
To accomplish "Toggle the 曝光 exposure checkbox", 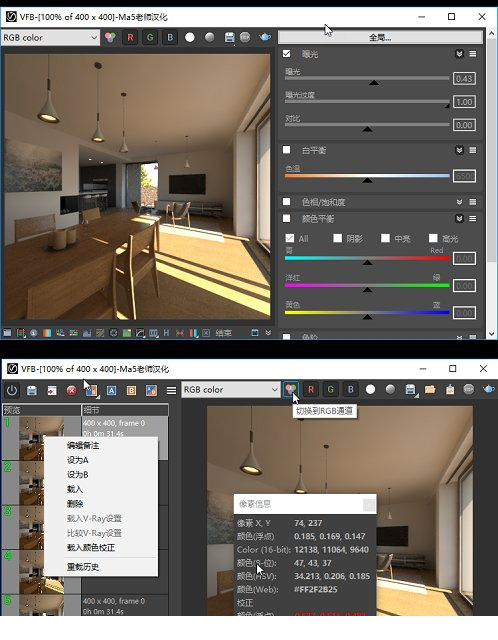I will (287, 53).
